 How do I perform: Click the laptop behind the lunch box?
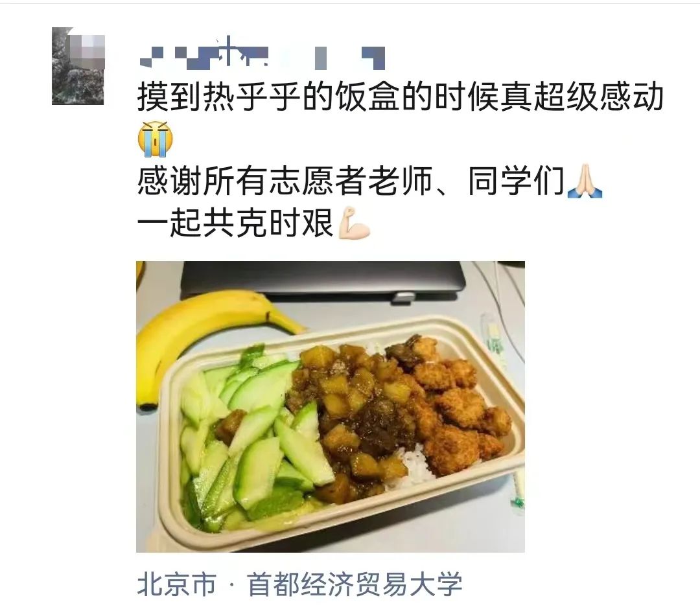322,281
